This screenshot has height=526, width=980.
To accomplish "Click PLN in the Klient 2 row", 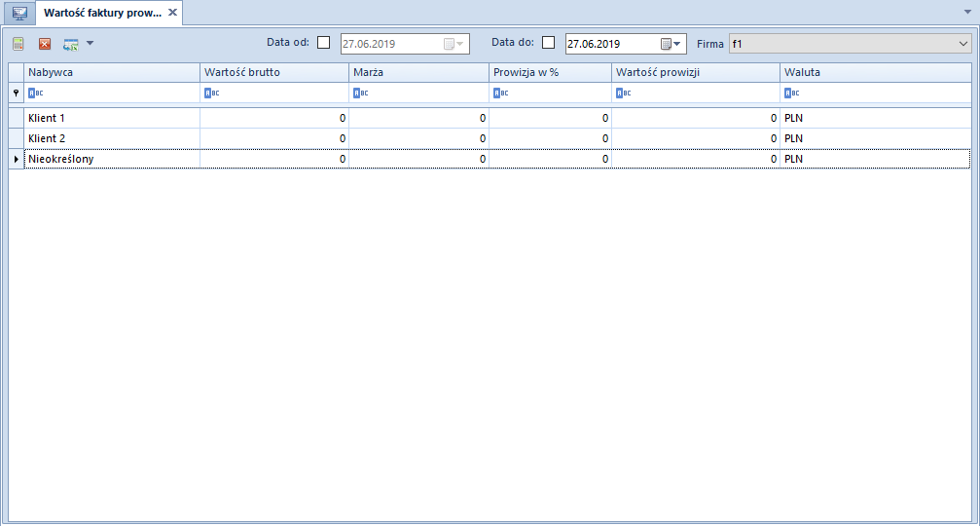I will coord(794,138).
